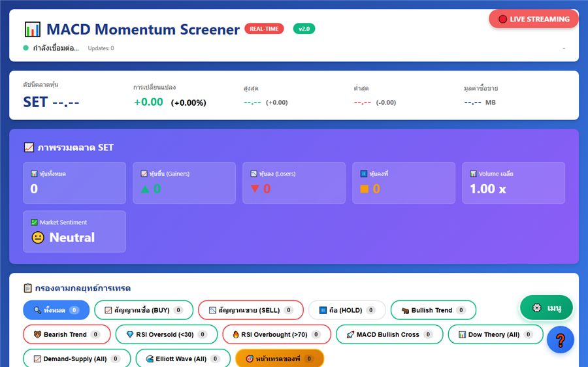Open the orange หน้าเทรดของพี่ button
Screen dimensions: 588x367
(280, 359)
